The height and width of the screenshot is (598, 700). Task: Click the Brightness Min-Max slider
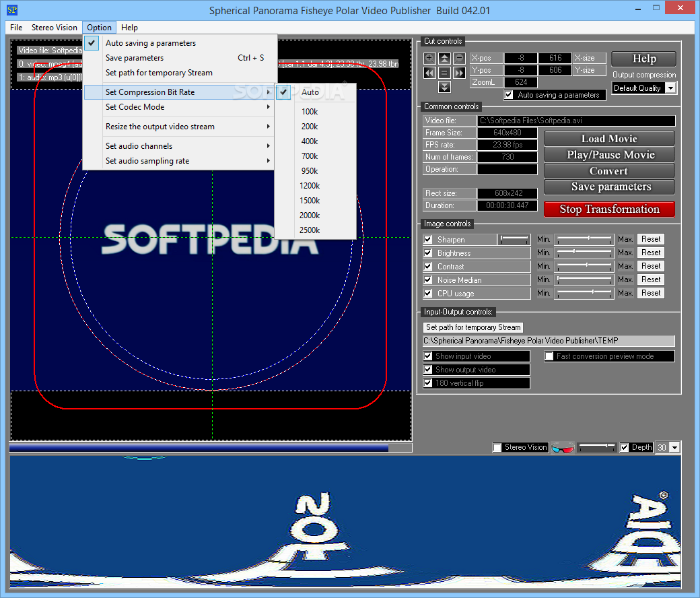(584, 253)
